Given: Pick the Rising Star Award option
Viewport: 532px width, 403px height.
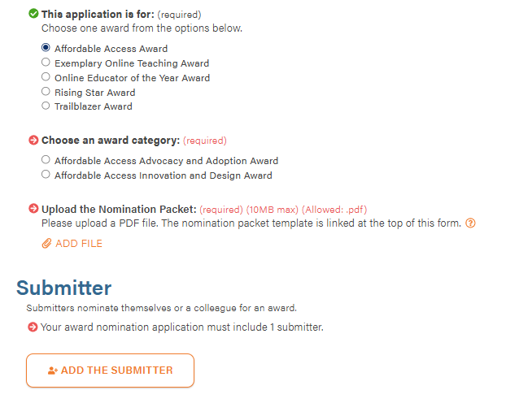Looking at the screenshot, I should [46, 92].
